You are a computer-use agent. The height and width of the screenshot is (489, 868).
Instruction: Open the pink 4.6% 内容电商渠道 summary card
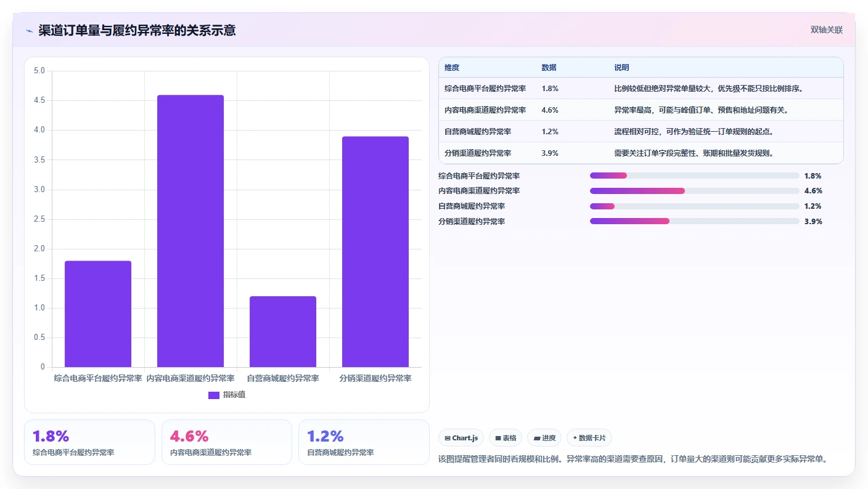pos(227,442)
